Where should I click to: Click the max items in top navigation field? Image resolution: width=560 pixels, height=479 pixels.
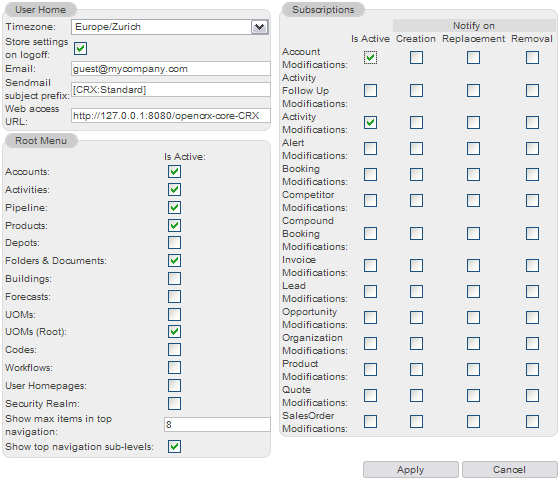click(x=217, y=424)
